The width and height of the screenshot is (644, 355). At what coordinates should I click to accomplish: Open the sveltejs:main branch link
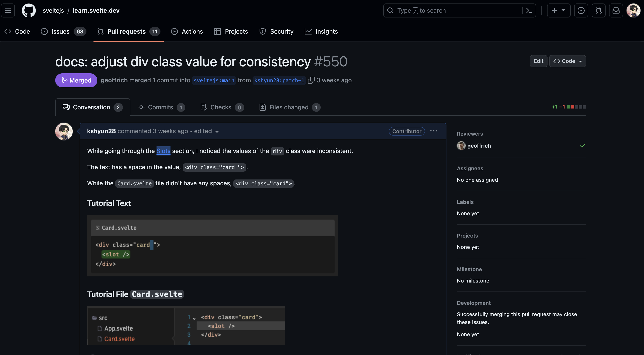[214, 80]
